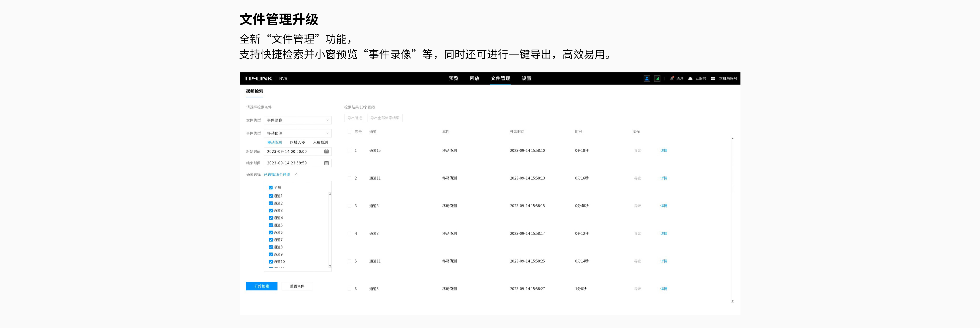Screen dimensions: 980x328
Task: Open 详情 link for 通道15 row
Action: [x=663, y=150]
